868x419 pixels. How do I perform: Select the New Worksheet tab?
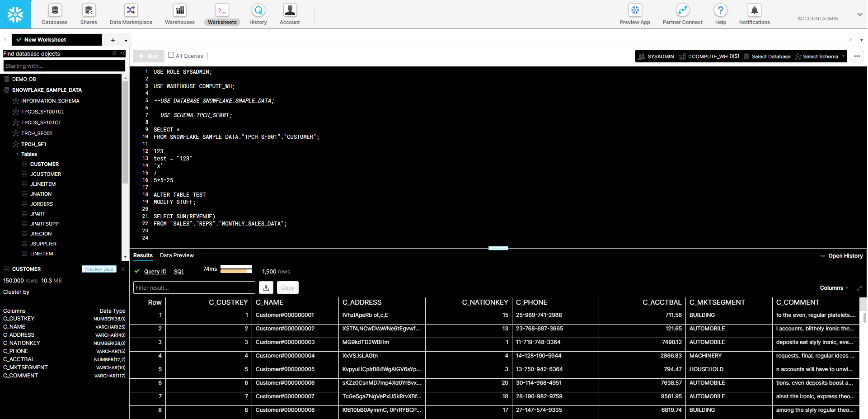click(57, 40)
